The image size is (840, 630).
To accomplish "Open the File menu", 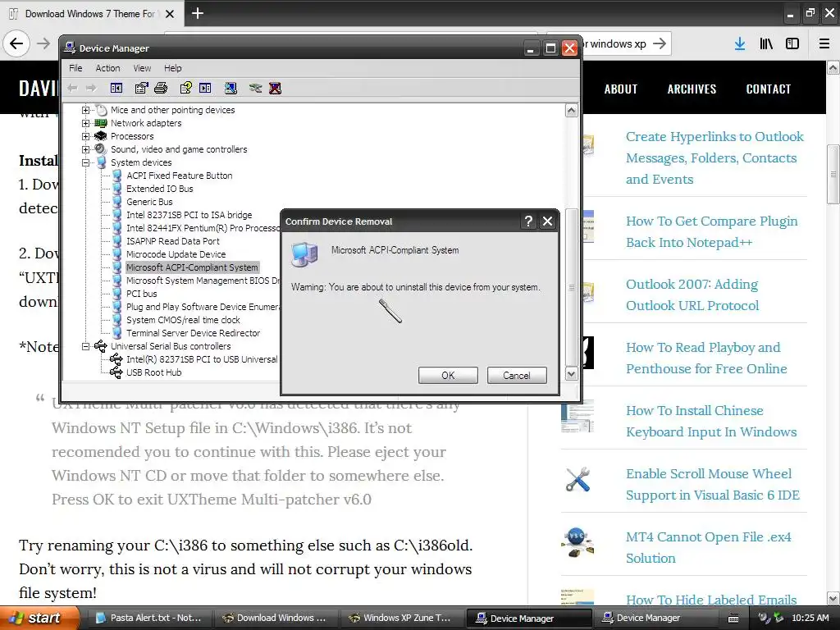I will pyautogui.click(x=75, y=68).
